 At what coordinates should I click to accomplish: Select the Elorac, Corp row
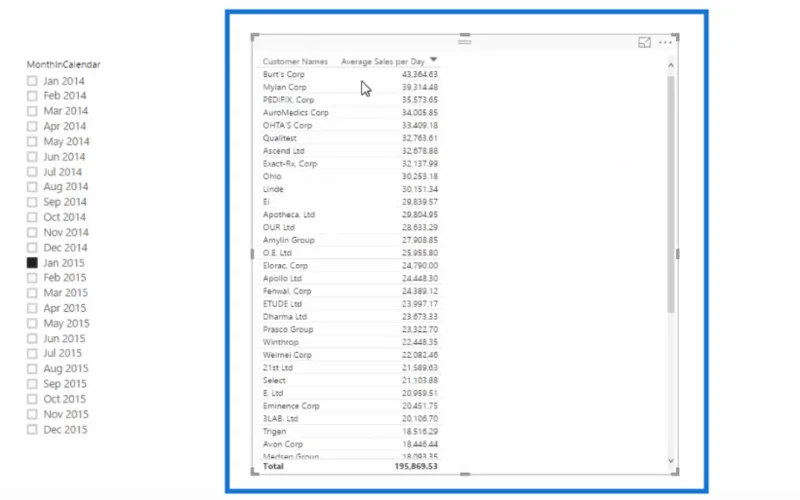click(x=350, y=265)
